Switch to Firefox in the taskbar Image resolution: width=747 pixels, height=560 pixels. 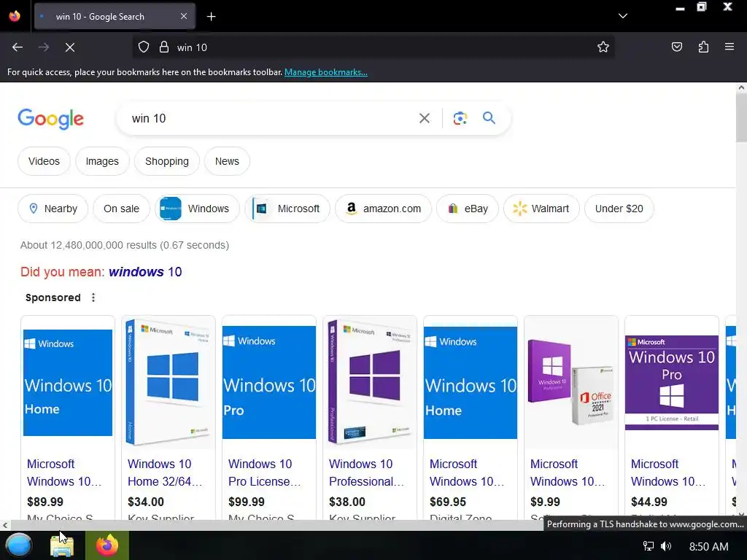(107, 545)
